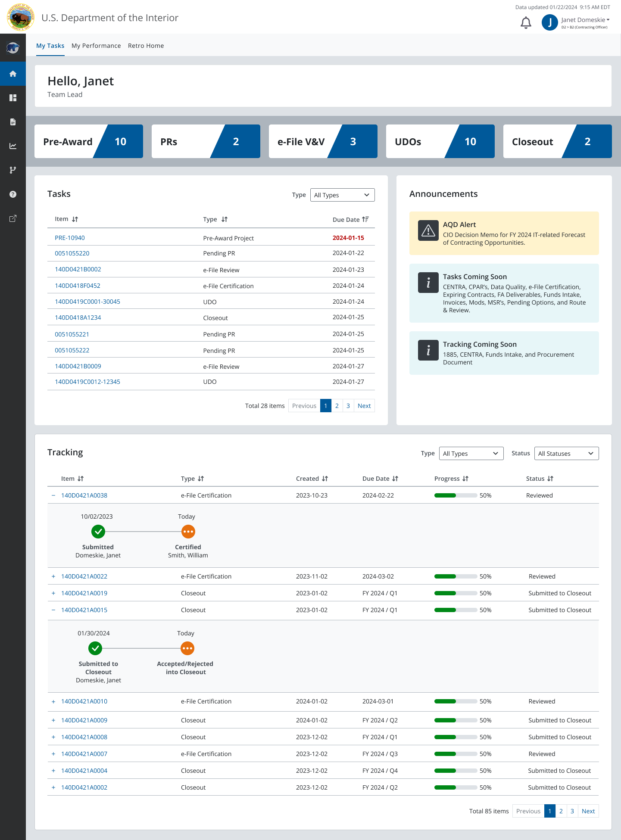
Task: Go to Tasks page 2
Action: 337,406
